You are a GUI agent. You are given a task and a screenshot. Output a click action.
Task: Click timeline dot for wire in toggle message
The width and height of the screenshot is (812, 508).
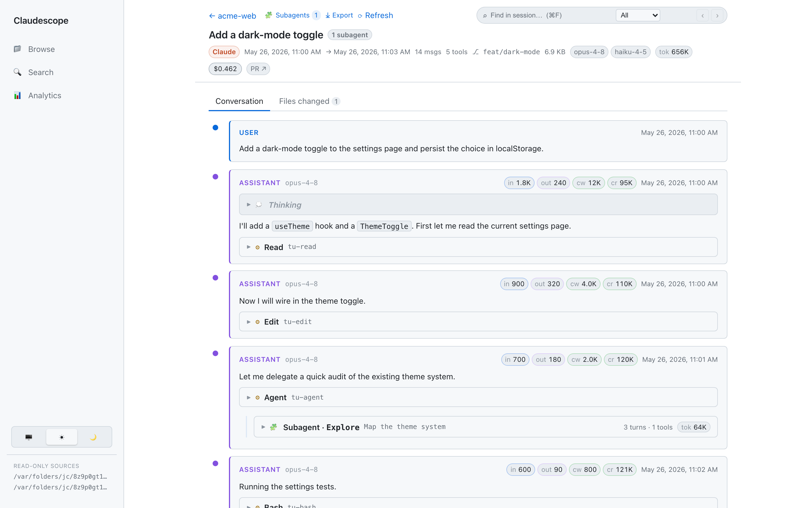click(215, 277)
